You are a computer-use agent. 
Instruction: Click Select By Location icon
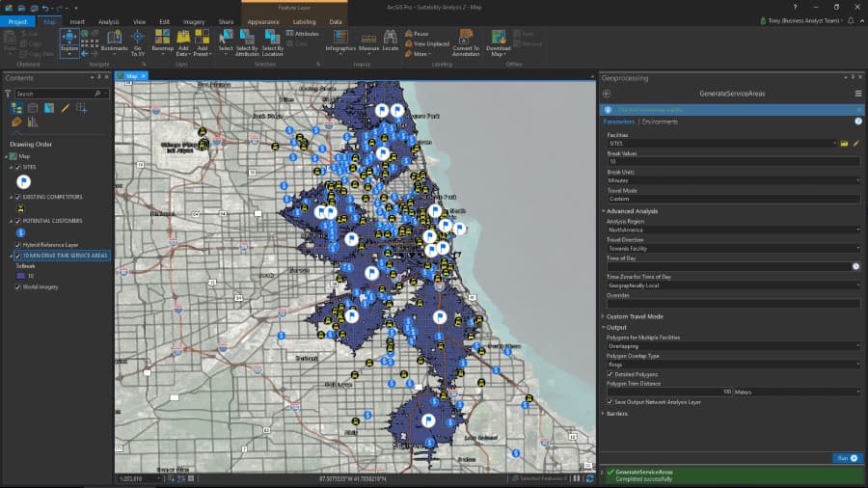click(273, 37)
